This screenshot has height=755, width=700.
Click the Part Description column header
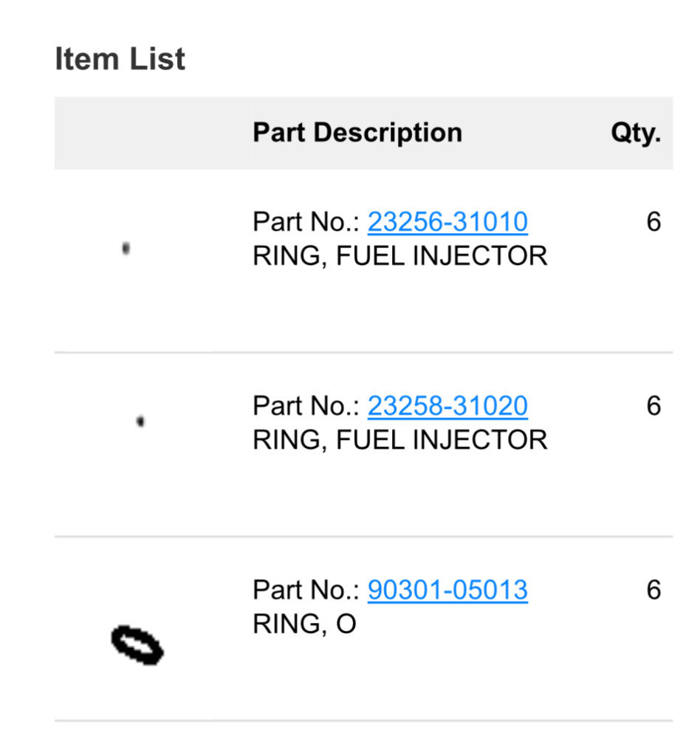(357, 132)
